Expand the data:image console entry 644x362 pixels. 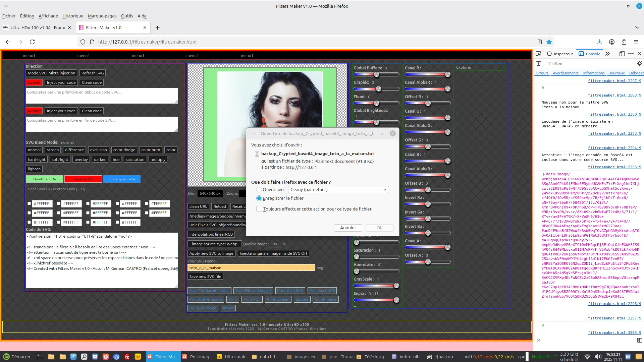point(544,174)
